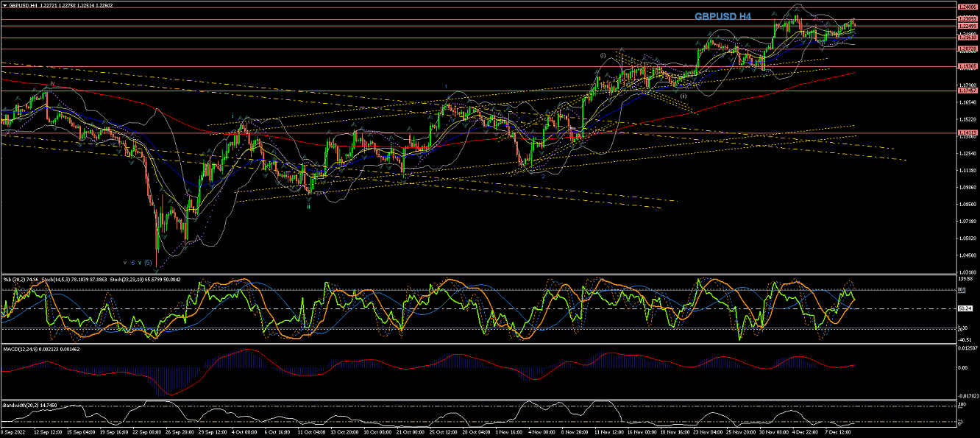Click the Elliott wave label (5) near the low
Screen dimensions: 980x438
pyautogui.click(x=147, y=262)
